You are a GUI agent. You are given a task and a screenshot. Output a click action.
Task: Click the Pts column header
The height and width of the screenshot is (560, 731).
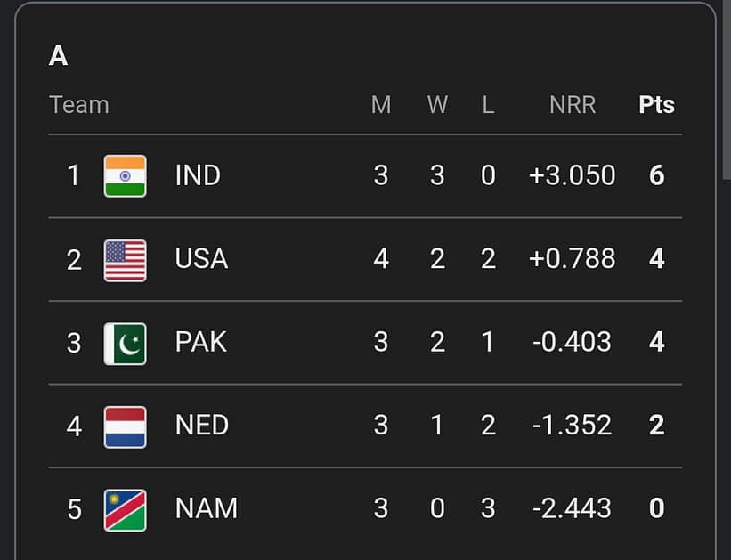click(656, 105)
